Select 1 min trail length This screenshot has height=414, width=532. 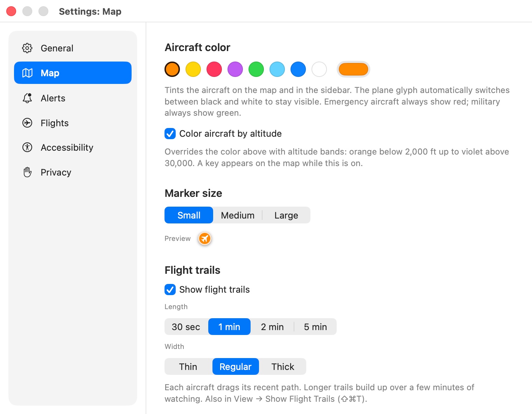pyautogui.click(x=229, y=327)
